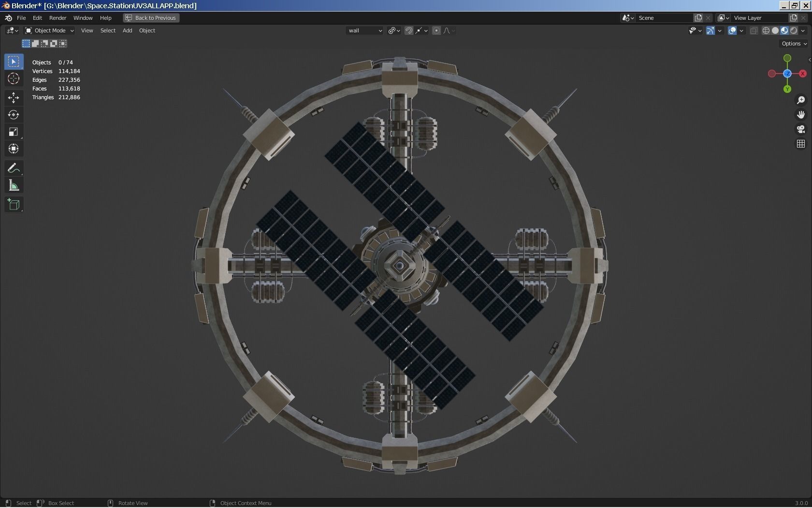Click the new scene button
Screen dimensions: 812x508
(698, 18)
